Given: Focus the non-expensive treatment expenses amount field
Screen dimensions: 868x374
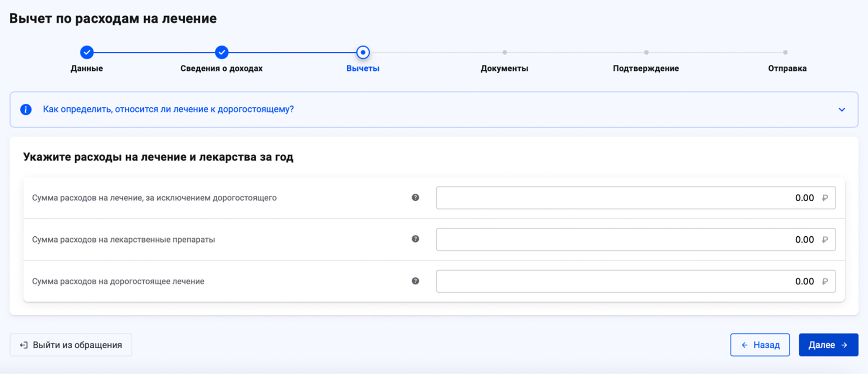Looking at the screenshot, I should (x=636, y=198).
